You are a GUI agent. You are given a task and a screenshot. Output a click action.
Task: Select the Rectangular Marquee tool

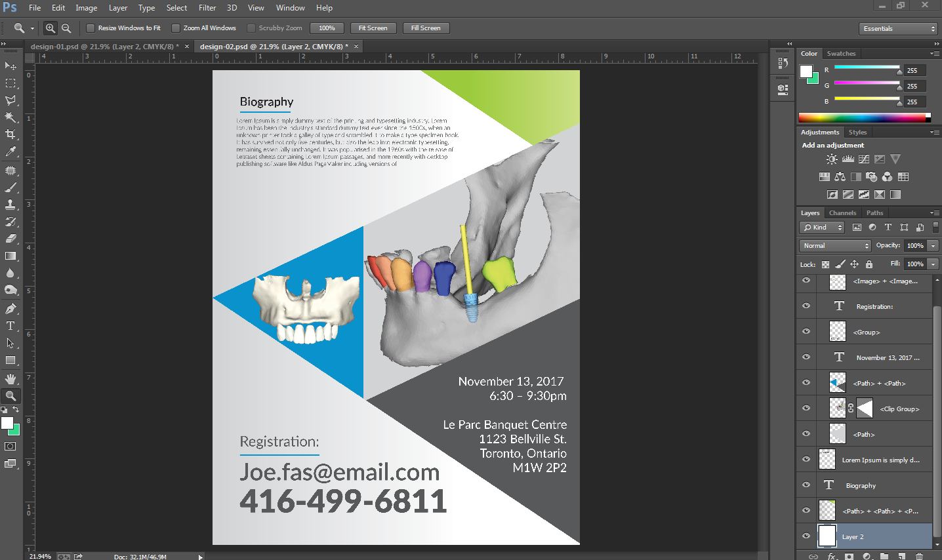(x=10, y=83)
